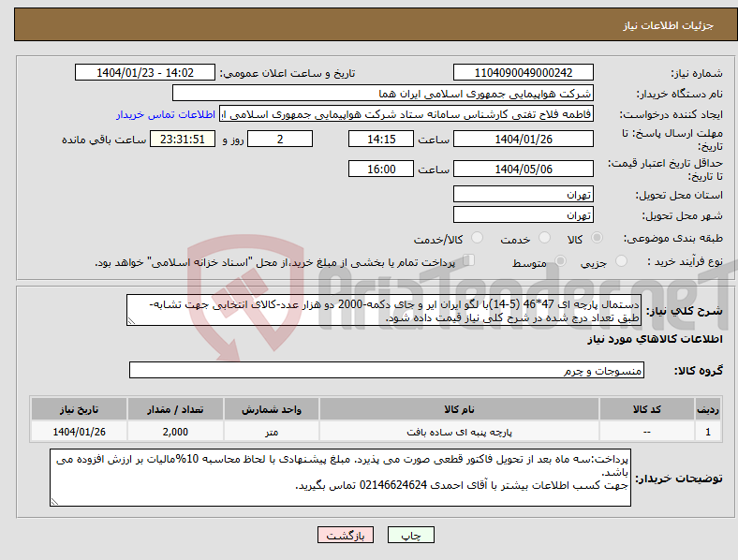Click the remaining days field showing 2
The height and width of the screenshot is (560, 738).
coord(280,139)
